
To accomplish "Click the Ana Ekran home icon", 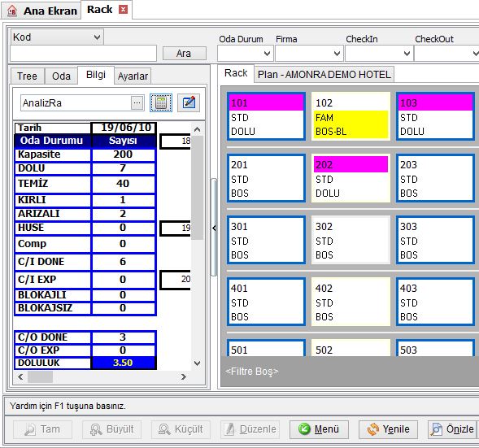I will coord(12,11).
